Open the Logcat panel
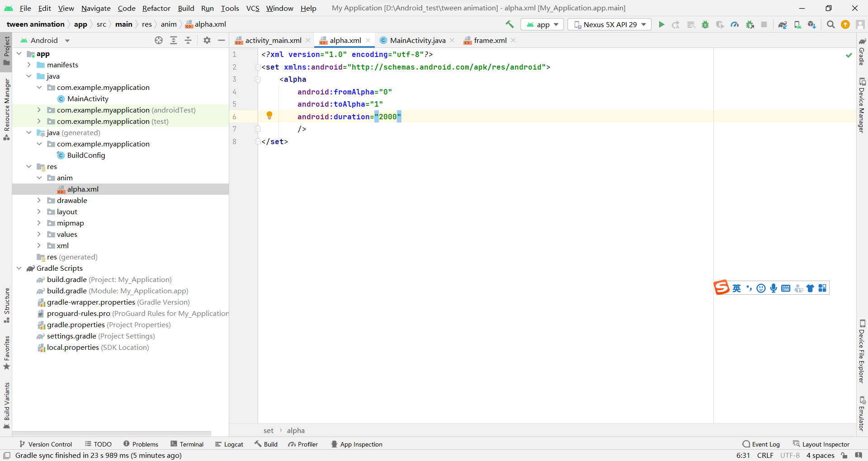 coord(230,444)
